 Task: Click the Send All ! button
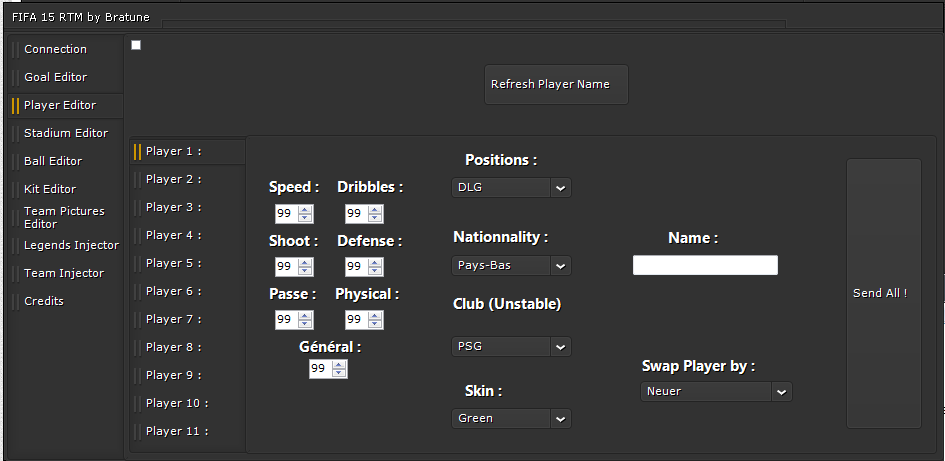[884, 293]
